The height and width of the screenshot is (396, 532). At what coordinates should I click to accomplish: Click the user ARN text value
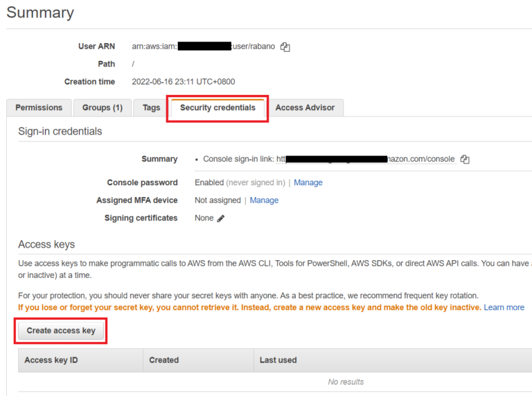pyautogui.click(x=203, y=46)
